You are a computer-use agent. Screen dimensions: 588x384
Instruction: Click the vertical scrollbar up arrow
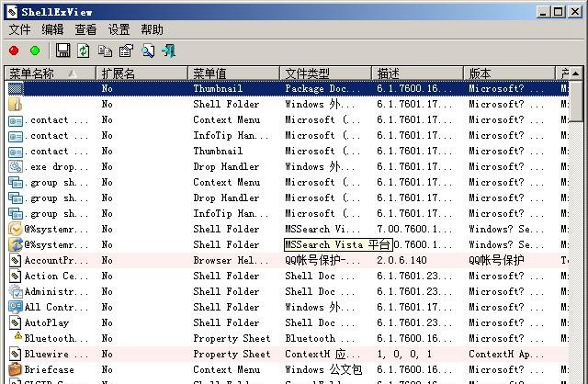(x=576, y=73)
